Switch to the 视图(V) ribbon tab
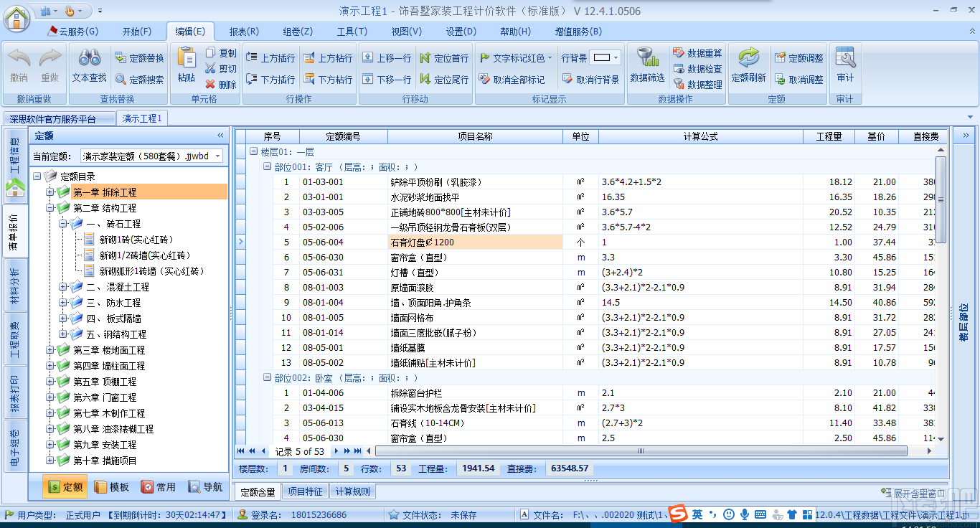Image resolution: width=980 pixels, height=528 pixels. pos(406,32)
